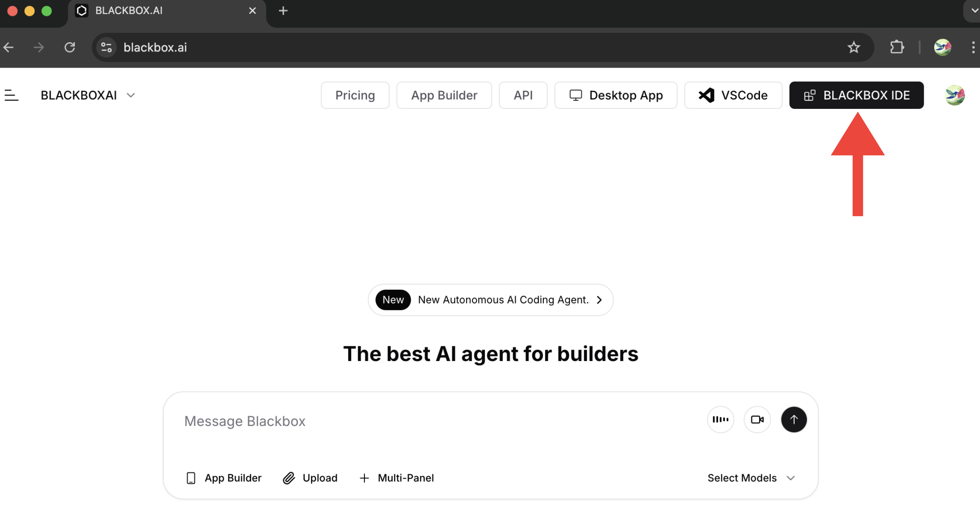The width and height of the screenshot is (980, 509).
Task: Reload the page
Action: 70,47
